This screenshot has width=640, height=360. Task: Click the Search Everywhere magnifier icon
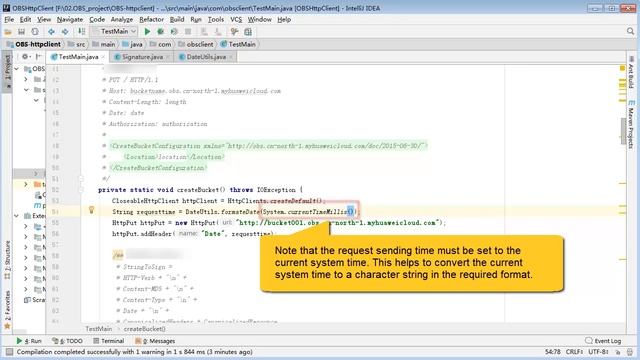point(630,31)
